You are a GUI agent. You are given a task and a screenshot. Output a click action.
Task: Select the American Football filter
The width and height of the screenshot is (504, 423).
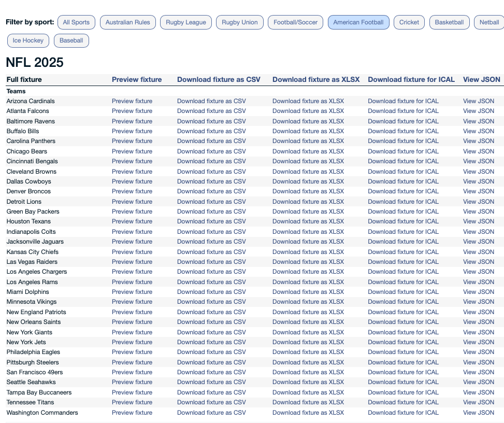coord(358,22)
